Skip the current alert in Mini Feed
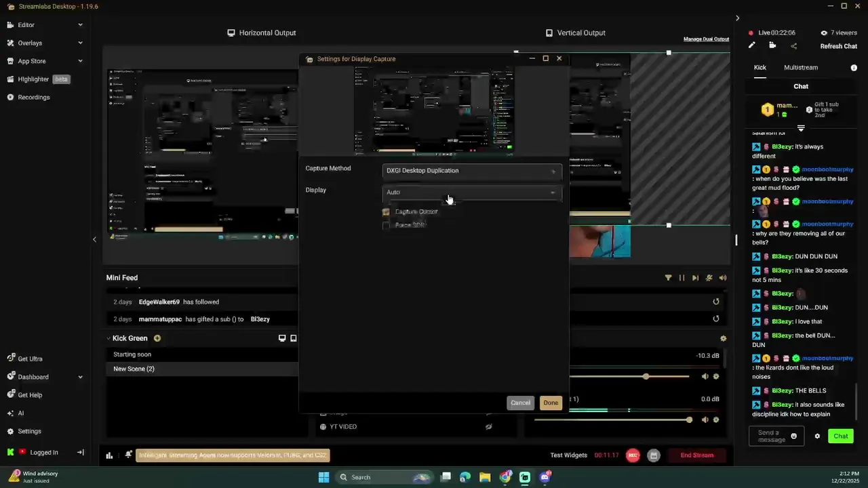The width and height of the screenshot is (868, 488). 695,278
